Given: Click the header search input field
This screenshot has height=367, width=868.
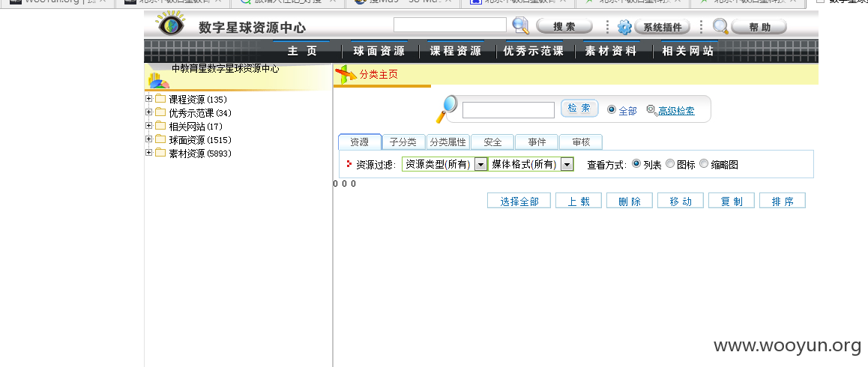Looking at the screenshot, I should tap(450, 25).
